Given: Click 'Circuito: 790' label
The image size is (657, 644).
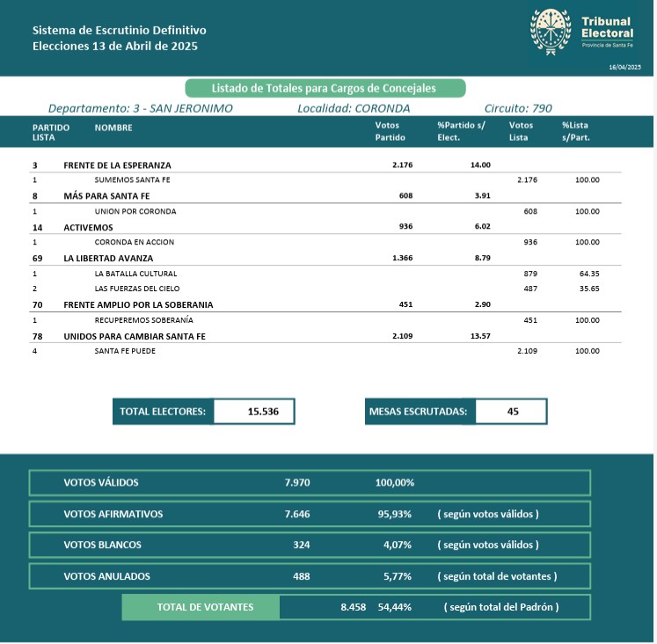Looking at the screenshot, I should (518, 108).
